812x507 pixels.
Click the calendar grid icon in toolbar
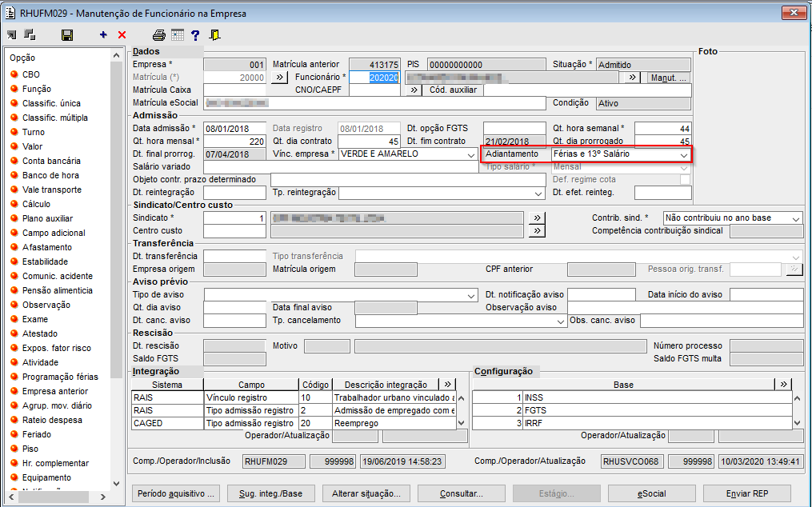click(x=177, y=34)
